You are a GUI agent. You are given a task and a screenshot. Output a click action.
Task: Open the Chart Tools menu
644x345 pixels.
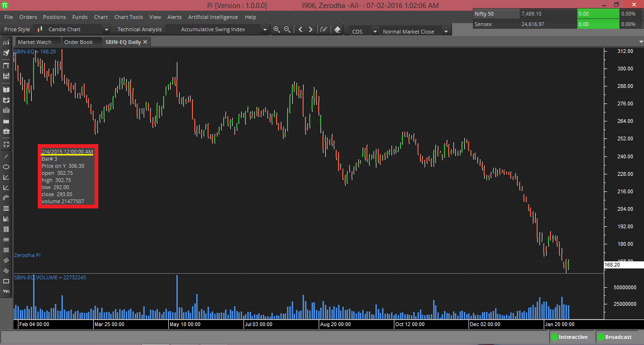(129, 17)
